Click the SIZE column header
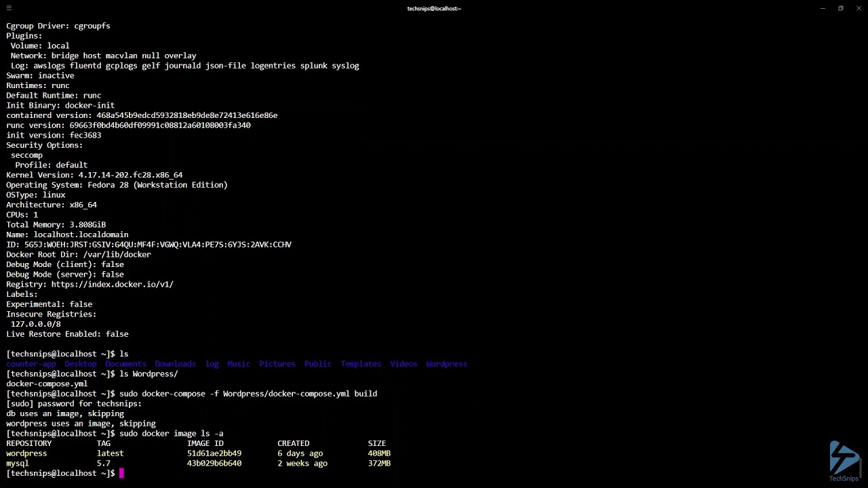Screen dimensions: 868x488 point(377,443)
